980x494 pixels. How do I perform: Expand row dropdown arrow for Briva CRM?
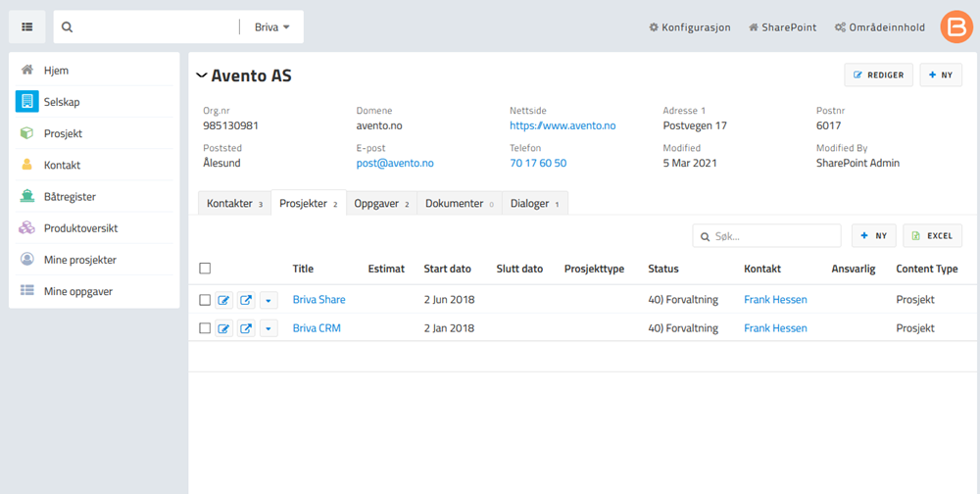coord(269,327)
